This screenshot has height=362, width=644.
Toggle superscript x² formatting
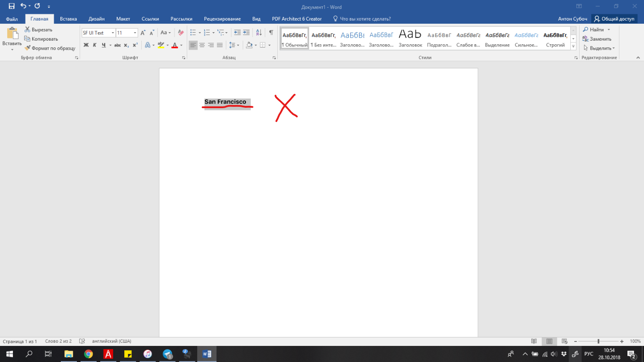[135, 45]
